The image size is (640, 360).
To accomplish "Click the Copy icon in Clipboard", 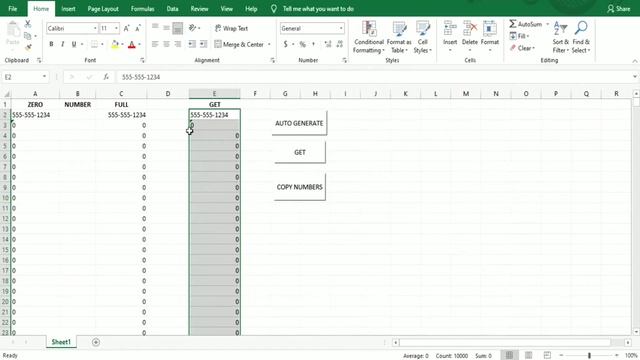I will point(28,36).
